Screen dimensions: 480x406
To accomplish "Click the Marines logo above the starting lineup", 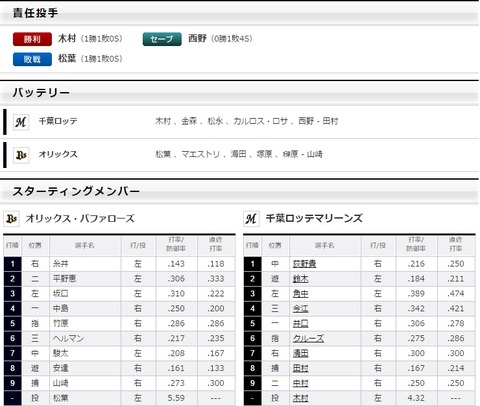I will (x=251, y=219).
